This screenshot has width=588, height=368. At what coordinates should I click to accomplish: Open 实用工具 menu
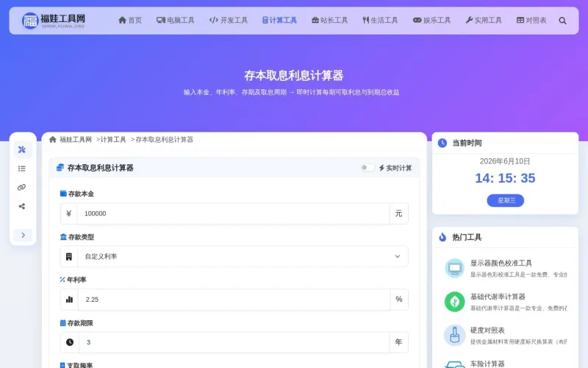[484, 21]
